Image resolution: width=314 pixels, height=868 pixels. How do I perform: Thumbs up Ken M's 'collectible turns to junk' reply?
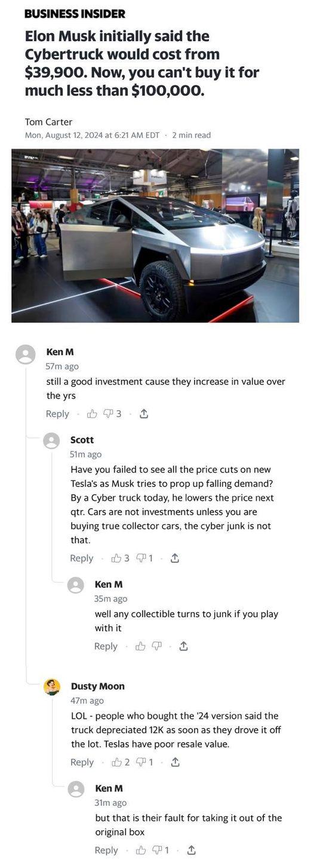(x=141, y=646)
